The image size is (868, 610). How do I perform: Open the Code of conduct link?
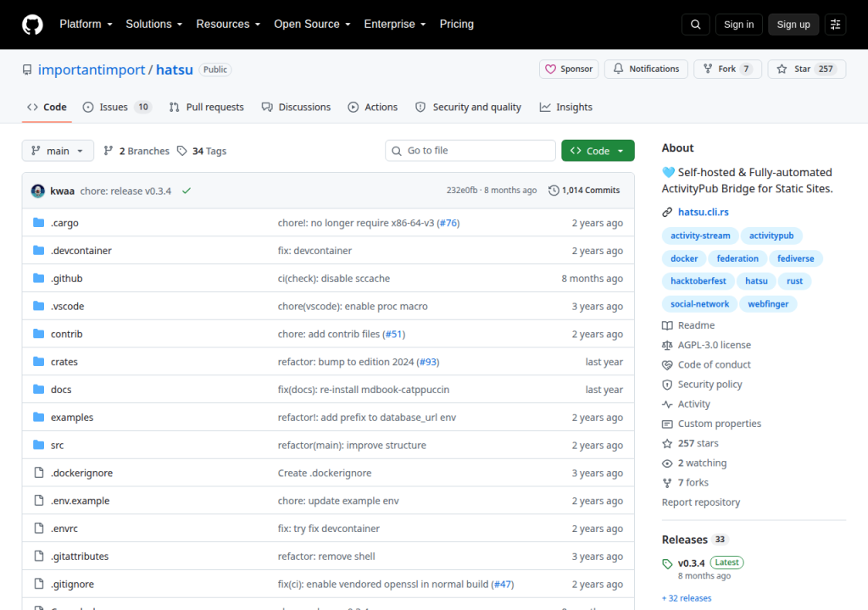[714, 365]
